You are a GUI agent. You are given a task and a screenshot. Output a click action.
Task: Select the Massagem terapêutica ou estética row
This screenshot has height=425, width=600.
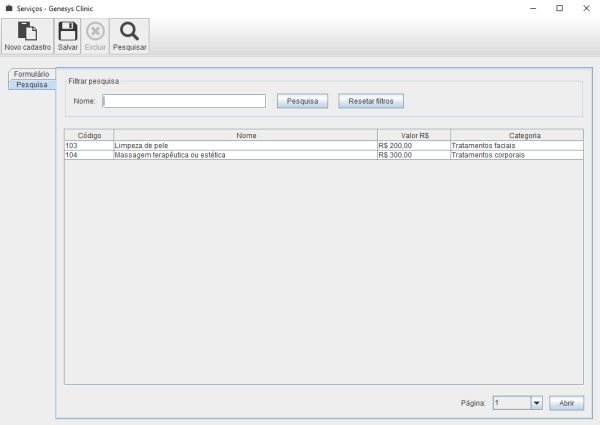245,155
